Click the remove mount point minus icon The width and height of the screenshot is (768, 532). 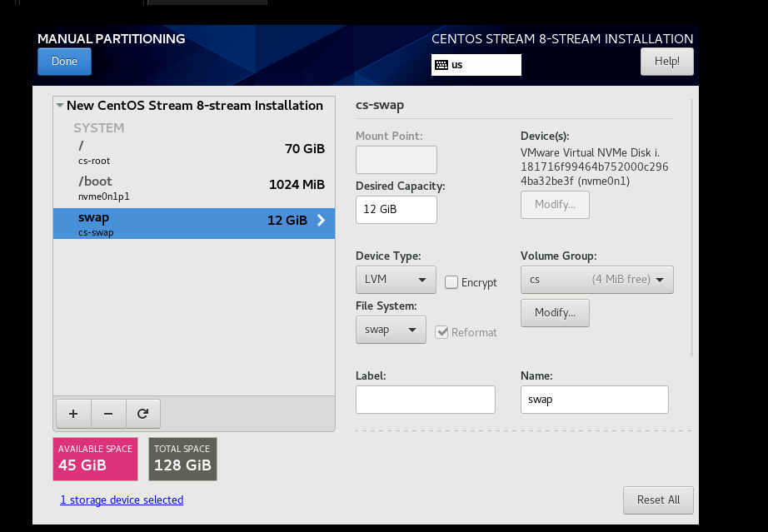pyautogui.click(x=108, y=414)
